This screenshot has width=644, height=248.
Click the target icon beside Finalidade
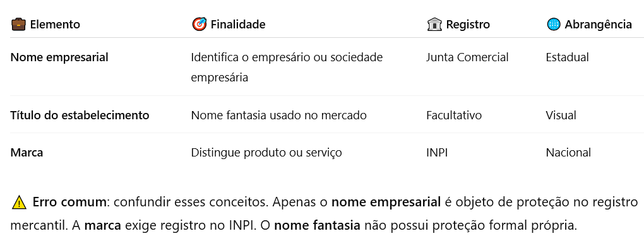(199, 25)
